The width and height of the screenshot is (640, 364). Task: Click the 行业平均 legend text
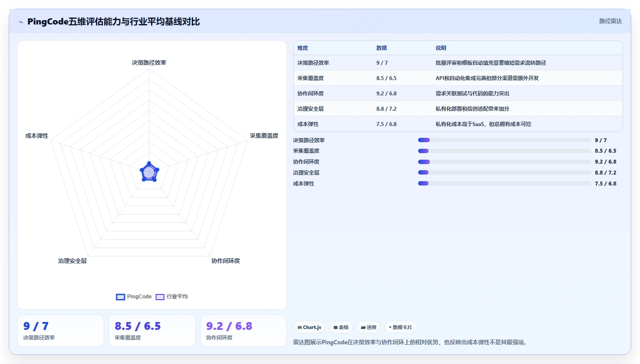tap(177, 297)
